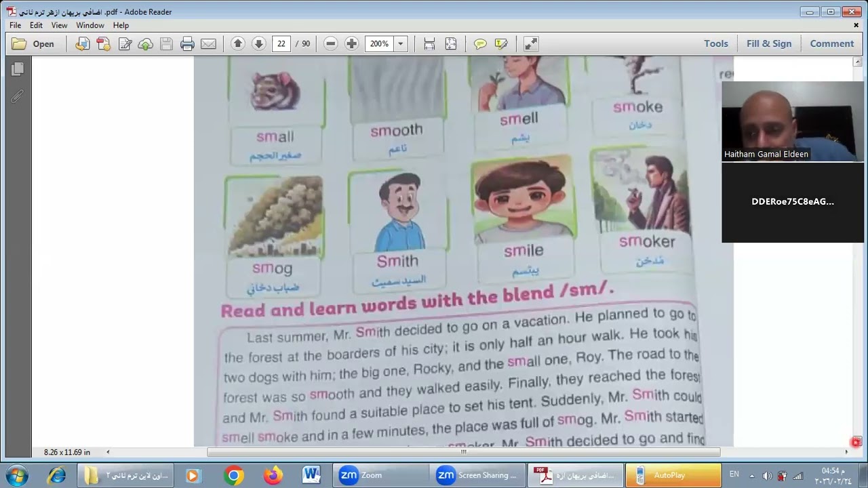Viewport: 868px width, 488px height.
Task: Click the 'Smith' word card label
Action: coord(398,261)
